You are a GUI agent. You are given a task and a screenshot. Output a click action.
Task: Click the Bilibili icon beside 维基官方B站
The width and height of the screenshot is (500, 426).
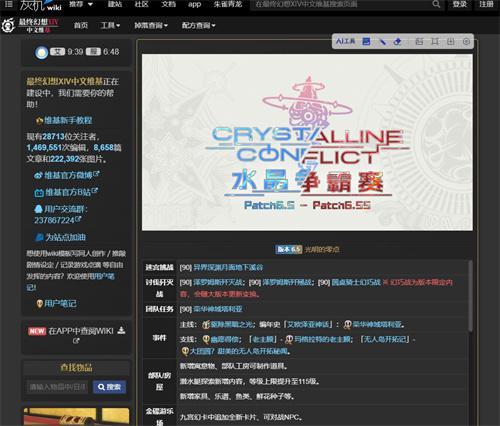click(x=39, y=193)
